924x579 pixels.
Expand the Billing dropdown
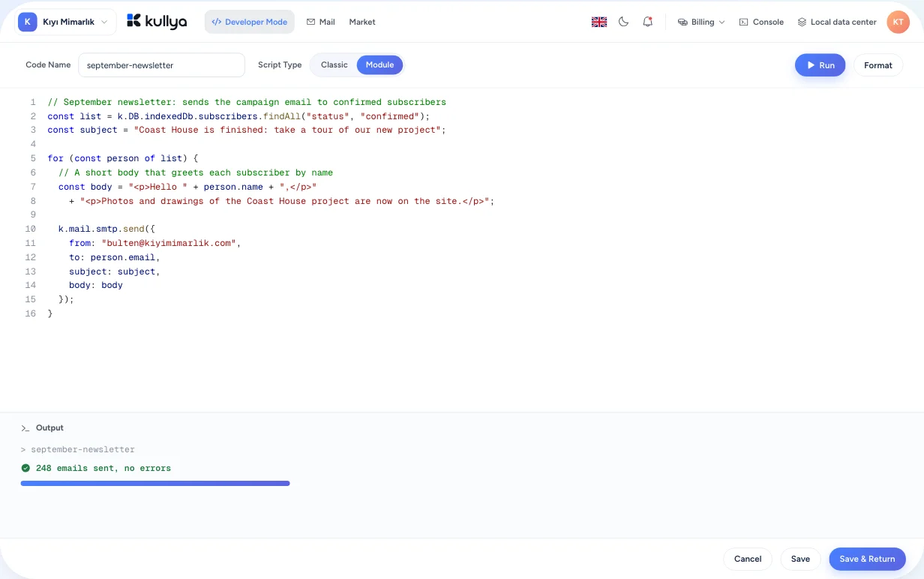(701, 22)
